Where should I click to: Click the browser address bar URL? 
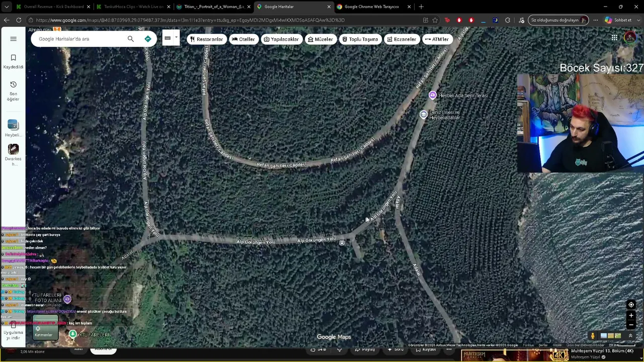click(190, 20)
